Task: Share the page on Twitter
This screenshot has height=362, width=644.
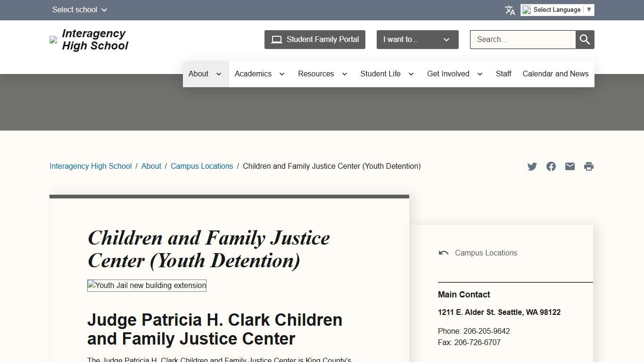Action: pyautogui.click(x=532, y=166)
